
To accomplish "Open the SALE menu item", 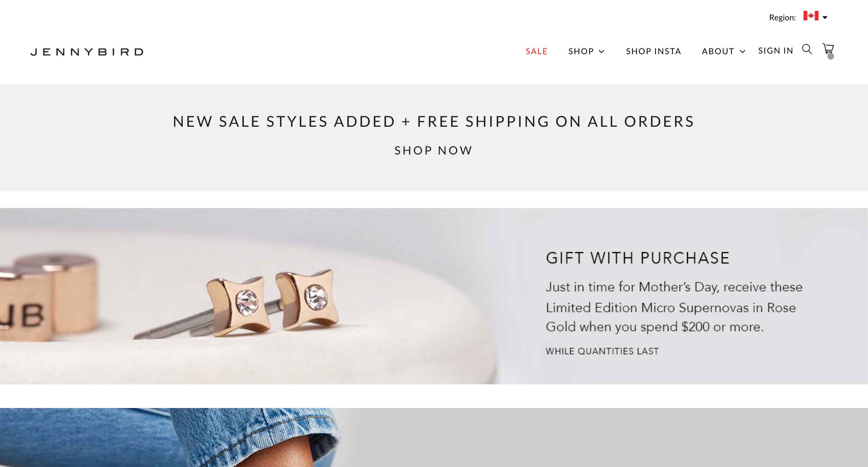I will [x=537, y=51].
